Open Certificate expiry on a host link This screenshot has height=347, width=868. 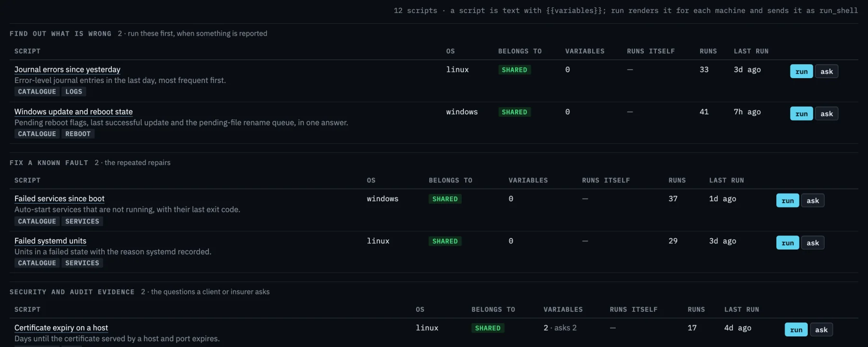click(61, 328)
